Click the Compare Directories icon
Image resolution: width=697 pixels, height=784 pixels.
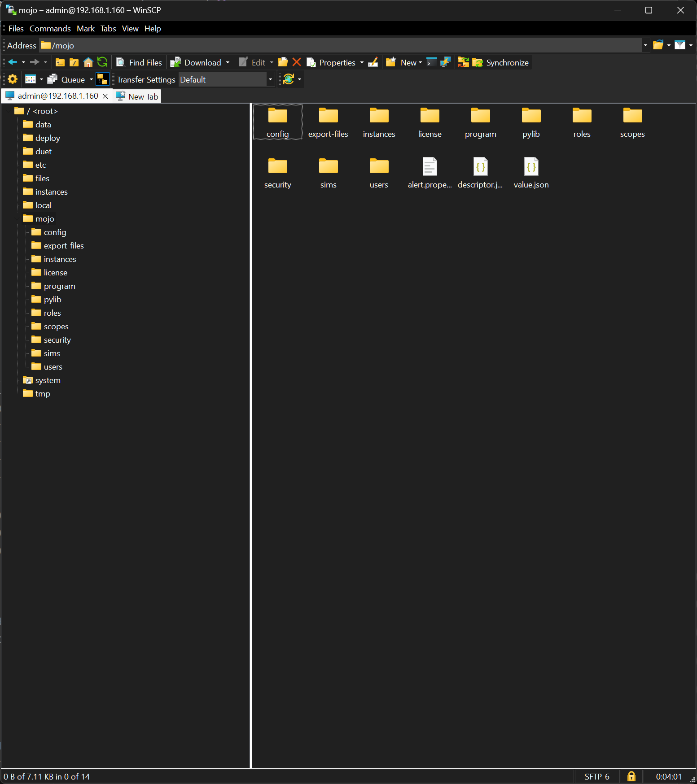[464, 62]
